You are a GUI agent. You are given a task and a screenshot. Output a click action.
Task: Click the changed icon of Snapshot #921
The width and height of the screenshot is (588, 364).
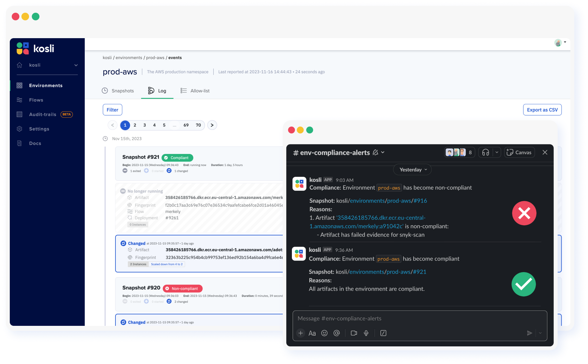(169, 171)
